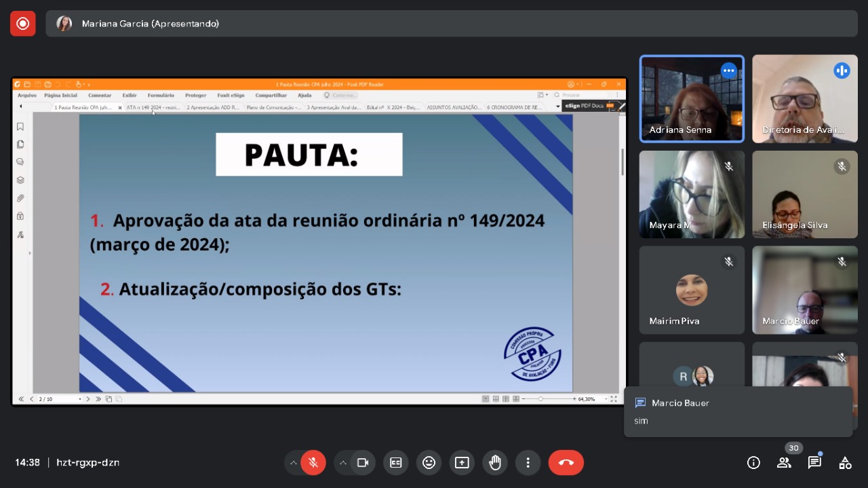
Task: Expand camera video settings arrow
Action: point(343,462)
